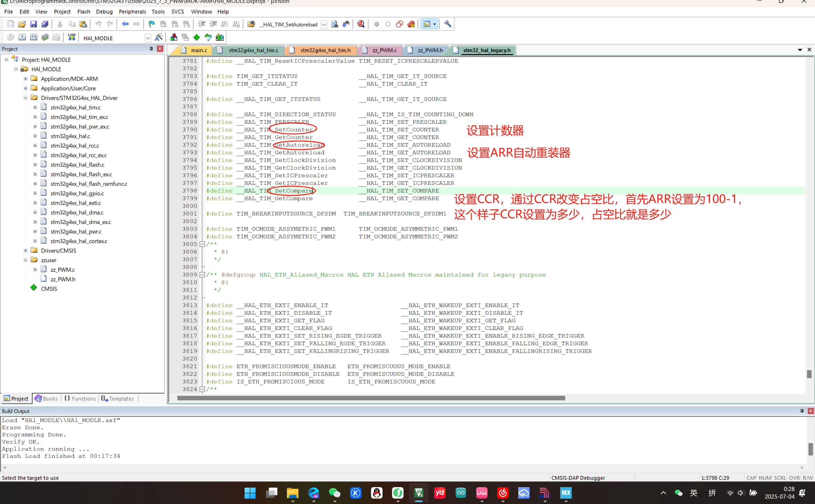Open Manage Run-Time Environment green diamond icon
815x504 pixels.
[x=197, y=37]
